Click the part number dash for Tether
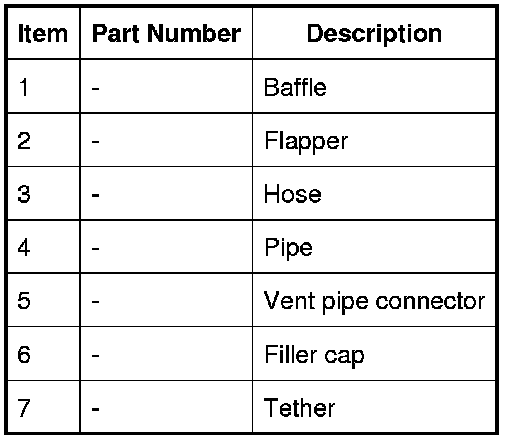 click(x=95, y=409)
